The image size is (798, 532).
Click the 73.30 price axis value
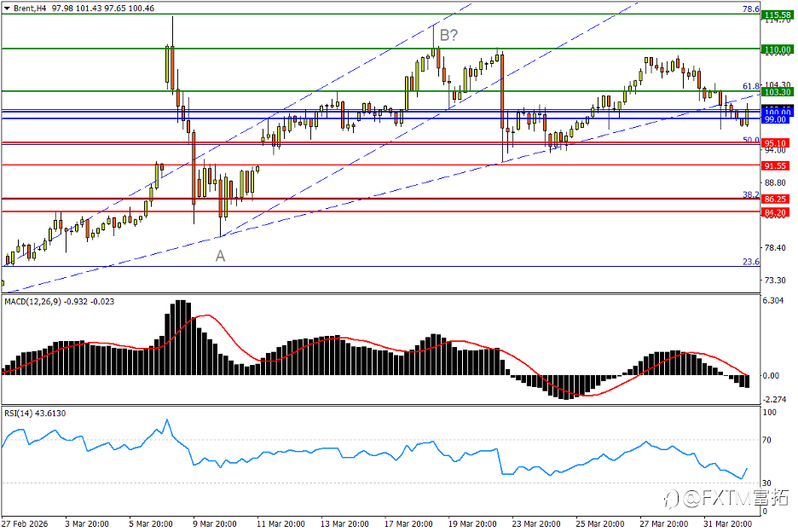click(x=775, y=280)
